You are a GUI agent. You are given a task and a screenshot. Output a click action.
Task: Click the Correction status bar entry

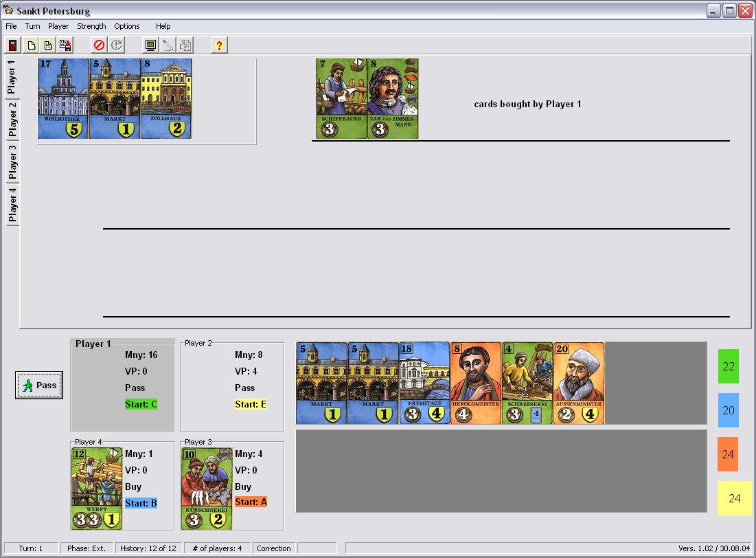pos(273,548)
